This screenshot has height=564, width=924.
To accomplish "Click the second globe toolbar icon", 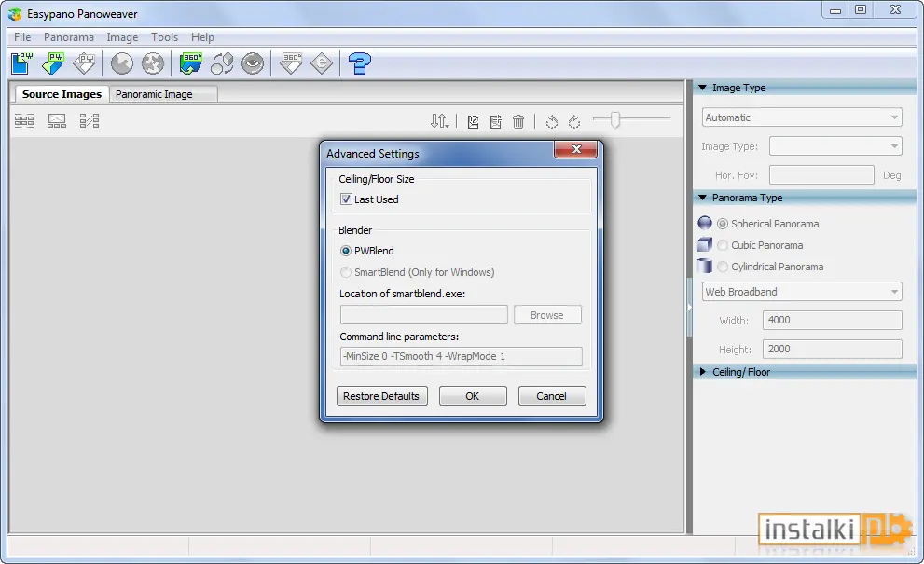I will 153,63.
